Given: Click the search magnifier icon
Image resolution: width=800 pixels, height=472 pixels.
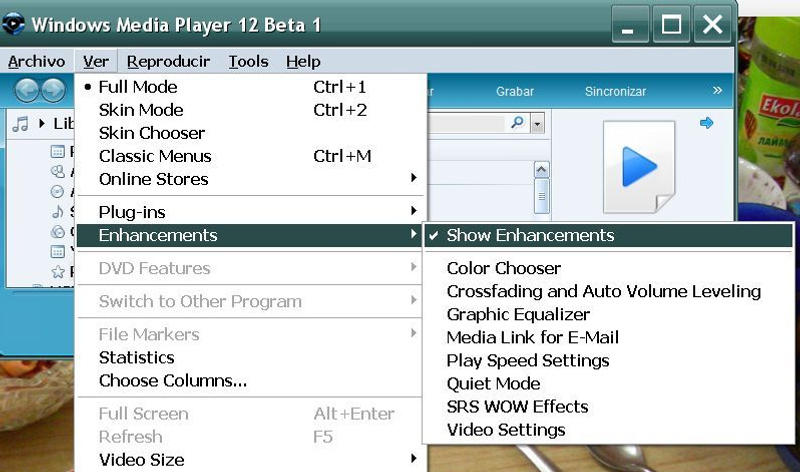Looking at the screenshot, I should pyautogui.click(x=517, y=123).
